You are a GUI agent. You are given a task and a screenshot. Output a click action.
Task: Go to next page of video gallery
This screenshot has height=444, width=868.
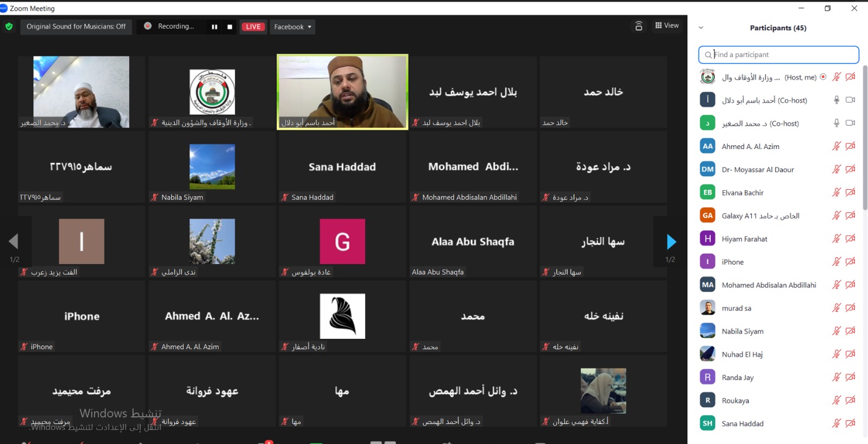[671, 242]
